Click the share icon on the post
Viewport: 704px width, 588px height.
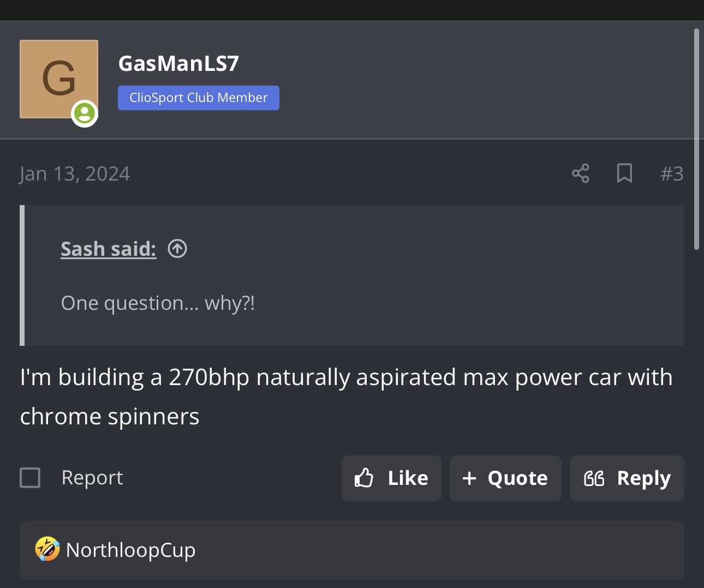tap(581, 173)
